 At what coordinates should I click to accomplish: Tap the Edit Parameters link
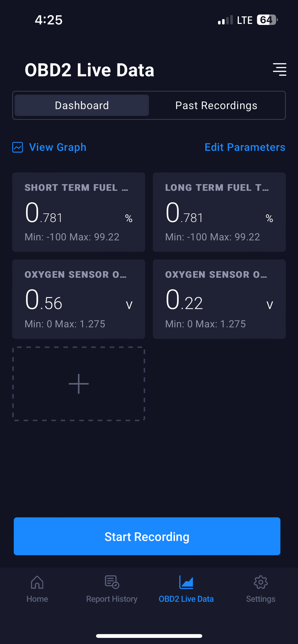[x=245, y=147]
